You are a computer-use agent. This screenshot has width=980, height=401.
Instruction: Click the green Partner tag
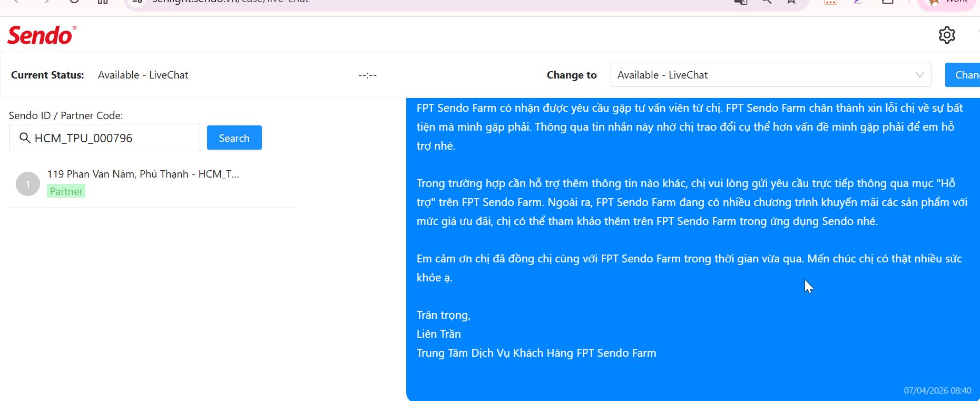click(x=66, y=191)
